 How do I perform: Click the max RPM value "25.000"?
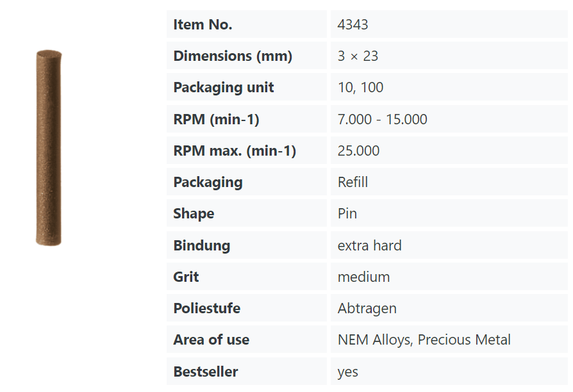pyautogui.click(x=358, y=151)
